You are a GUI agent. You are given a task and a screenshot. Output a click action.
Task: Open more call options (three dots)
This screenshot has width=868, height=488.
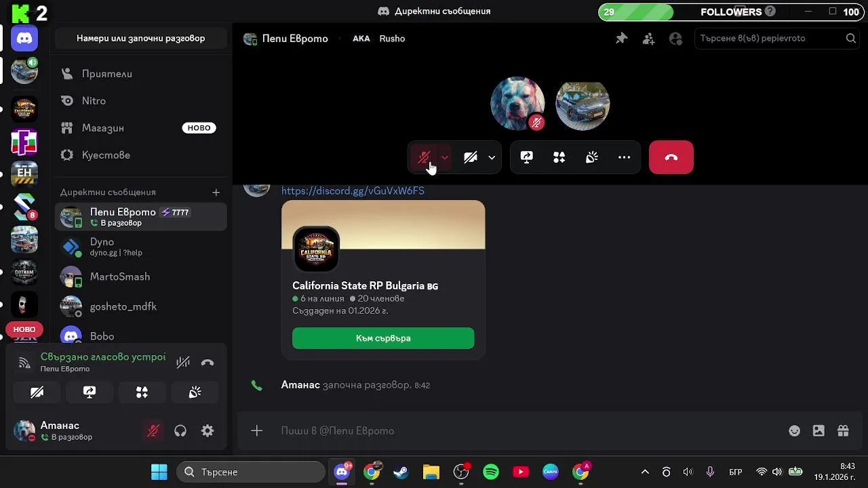coord(625,157)
